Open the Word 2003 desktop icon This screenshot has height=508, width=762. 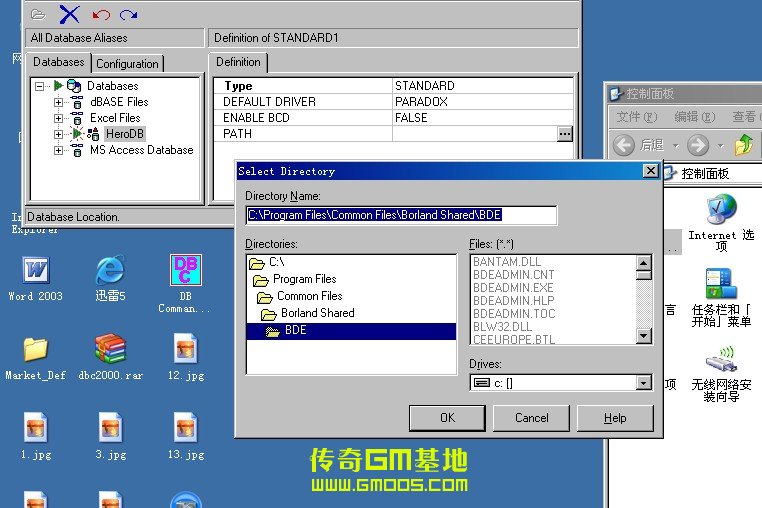pos(36,270)
